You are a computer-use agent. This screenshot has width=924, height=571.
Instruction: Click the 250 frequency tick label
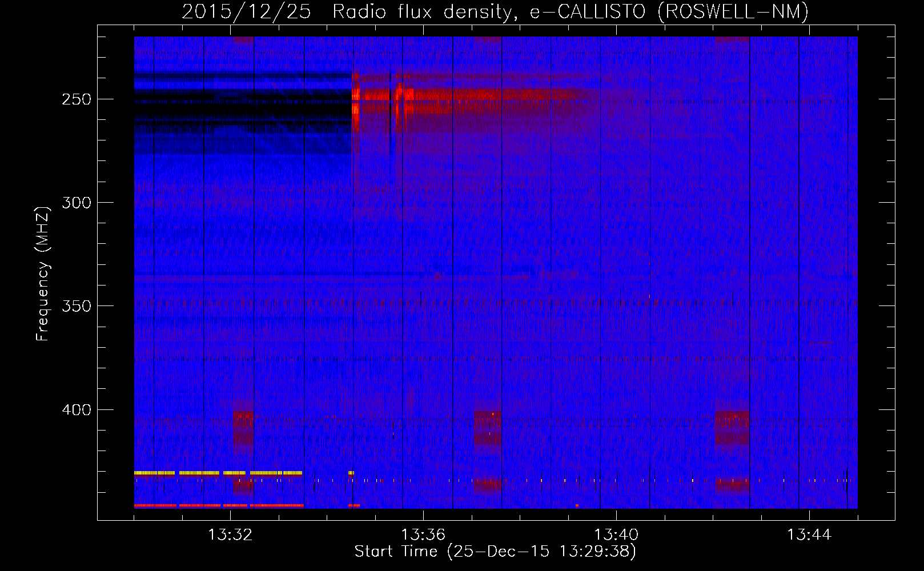pos(77,99)
